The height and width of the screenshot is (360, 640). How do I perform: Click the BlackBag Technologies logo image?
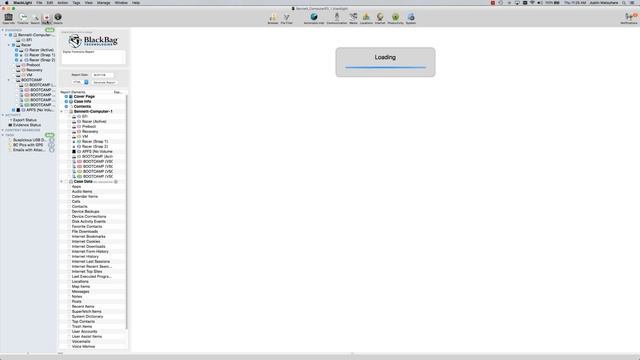coord(93,41)
